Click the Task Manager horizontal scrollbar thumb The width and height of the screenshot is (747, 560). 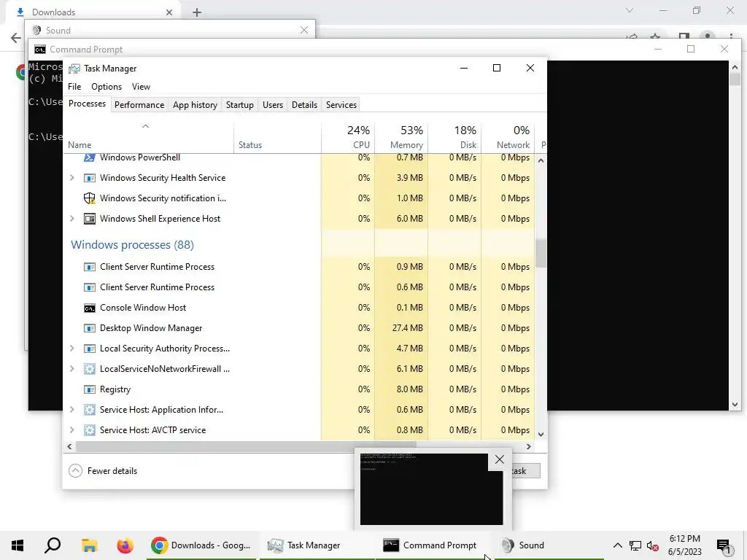tap(246, 447)
